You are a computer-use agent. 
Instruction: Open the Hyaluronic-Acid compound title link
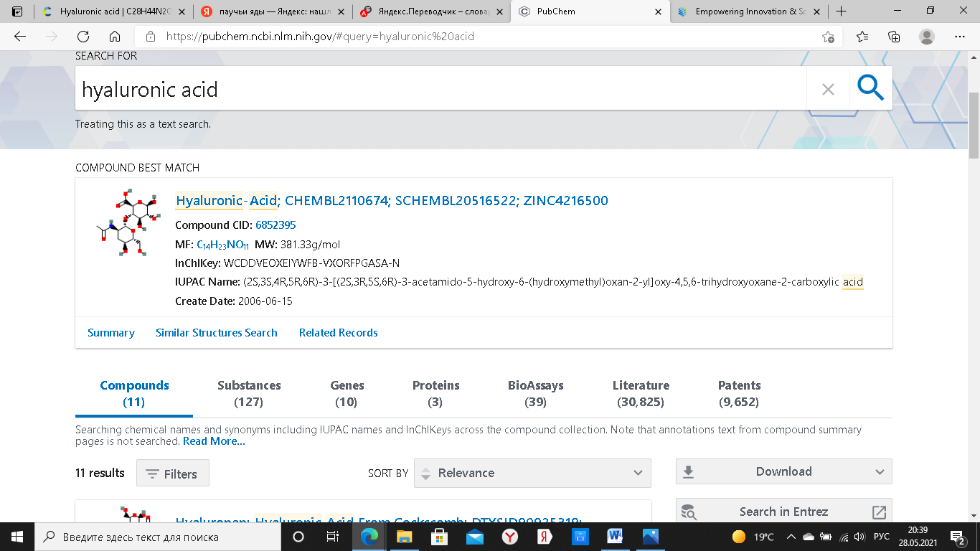[392, 201]
